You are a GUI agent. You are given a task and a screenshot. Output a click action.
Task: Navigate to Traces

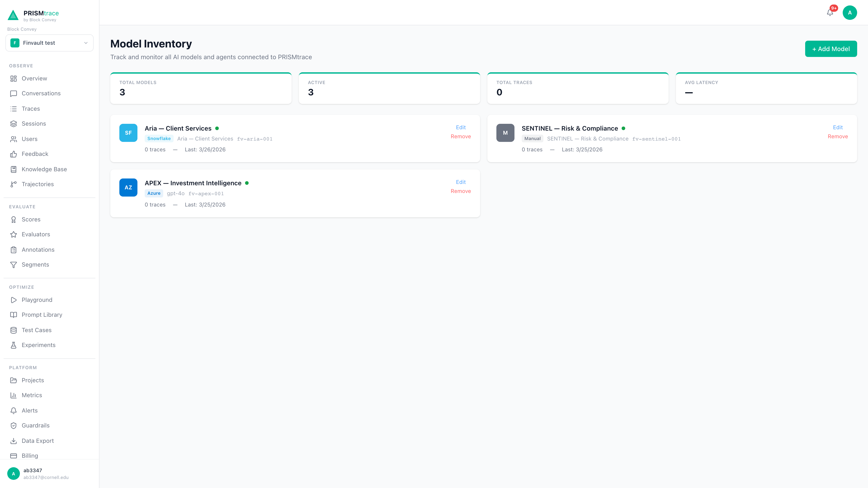(x=50, y=109)
